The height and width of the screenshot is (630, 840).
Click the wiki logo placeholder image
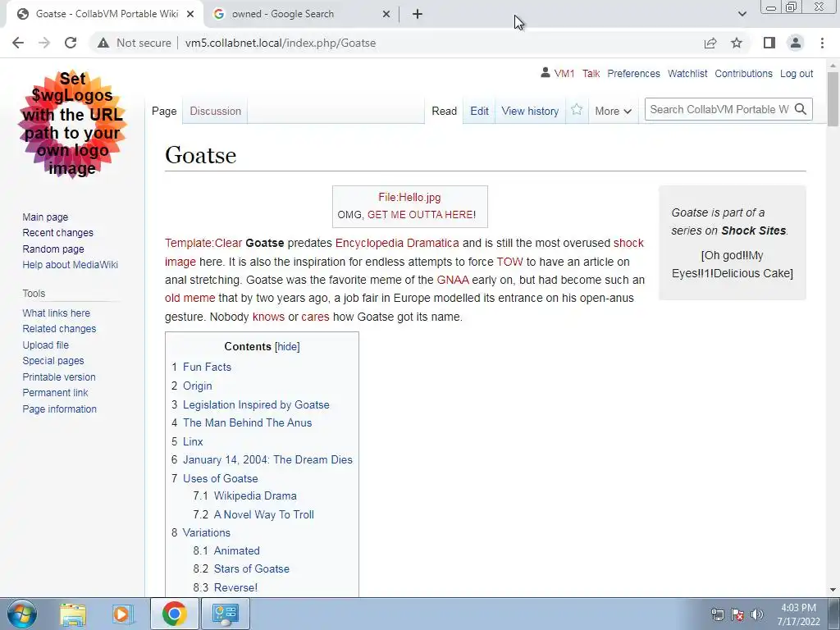[x=73, y=125]
